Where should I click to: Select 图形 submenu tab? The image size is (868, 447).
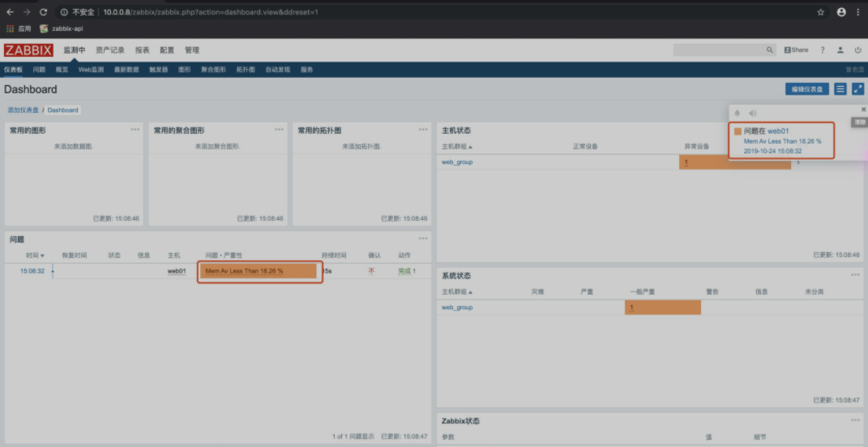(x=184, y=70)
